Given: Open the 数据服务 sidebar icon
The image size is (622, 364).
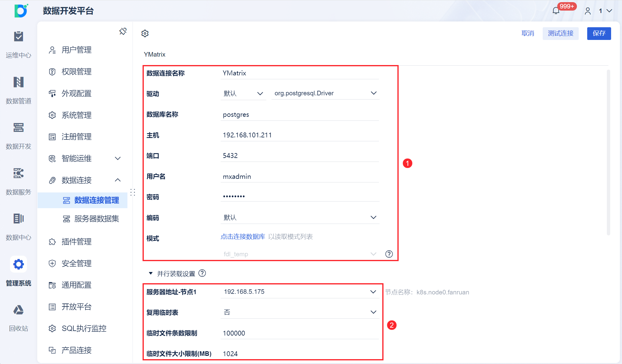Looking at the screenshot, I should coord(18,173).
